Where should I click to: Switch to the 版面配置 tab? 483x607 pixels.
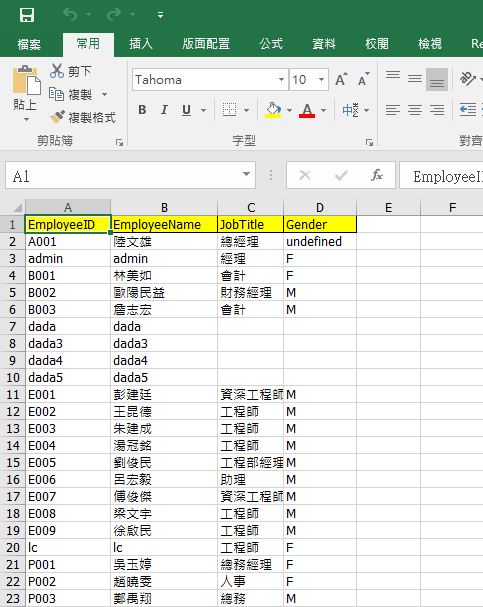tap(206, 44)
